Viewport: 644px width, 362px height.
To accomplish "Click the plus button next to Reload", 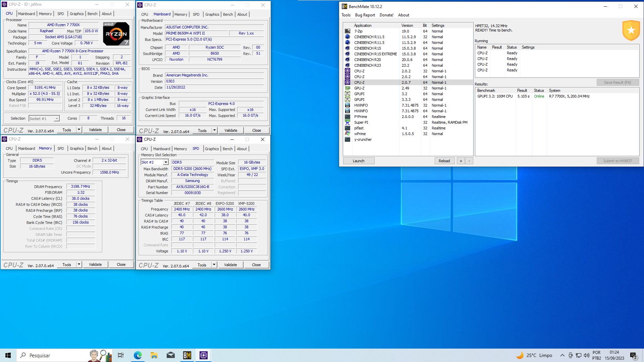I will coord(461,161).
